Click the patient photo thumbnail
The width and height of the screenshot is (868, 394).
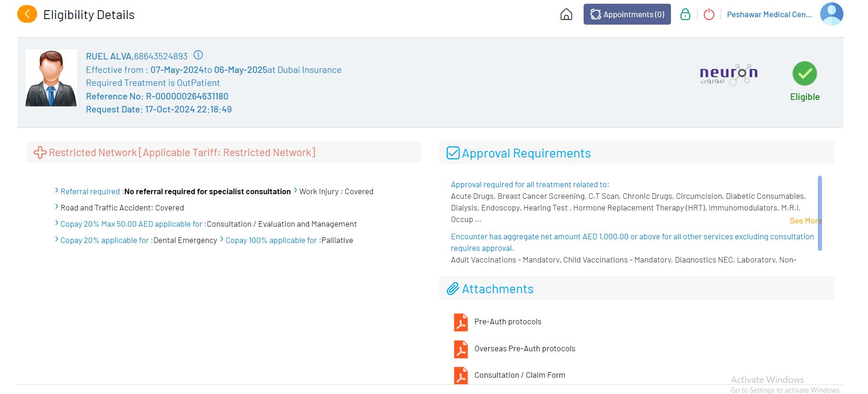click(x=51, y=78)
